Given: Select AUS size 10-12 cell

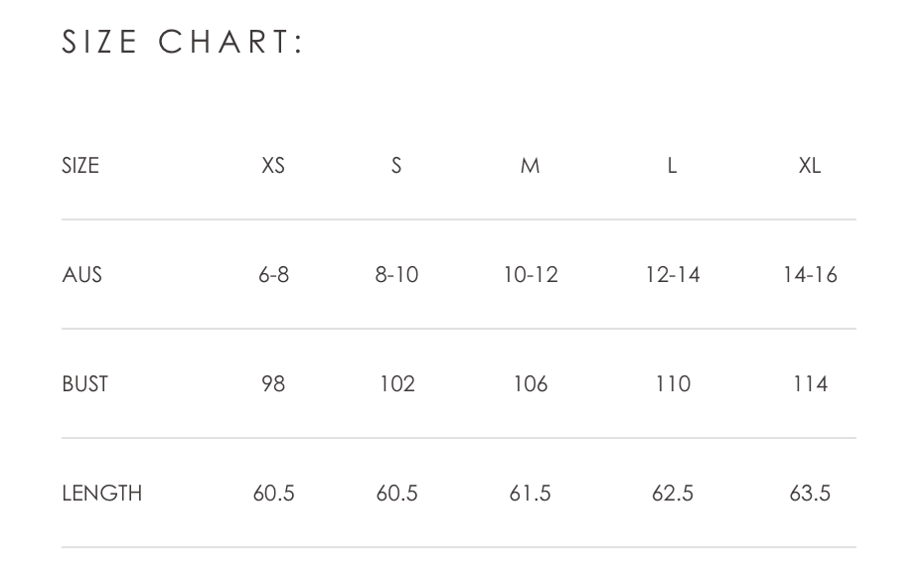Looking at the screenshot, I should tap(531, 274).
